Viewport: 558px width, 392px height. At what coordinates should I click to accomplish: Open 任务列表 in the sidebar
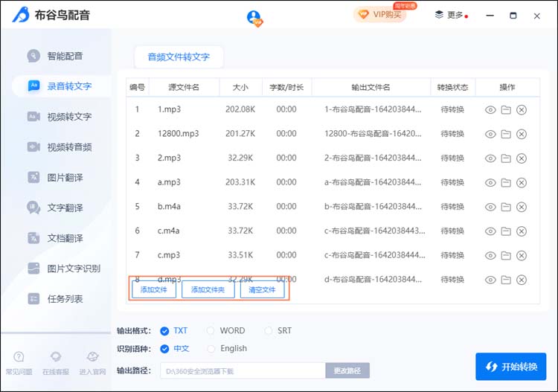click(x=55, y=299)
